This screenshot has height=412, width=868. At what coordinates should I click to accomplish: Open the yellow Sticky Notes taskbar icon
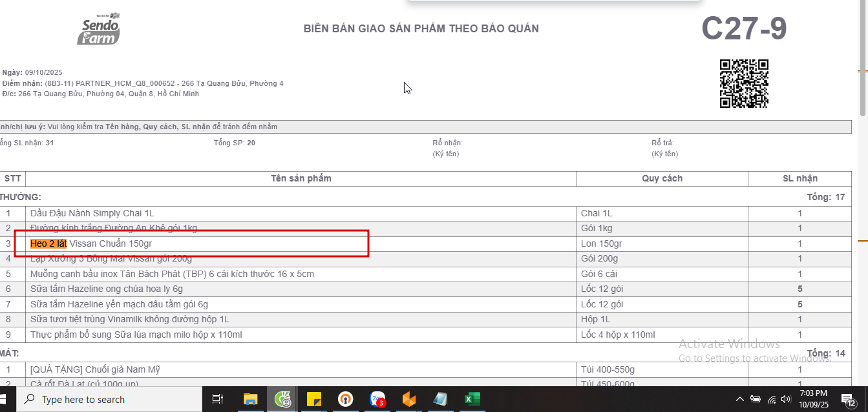314,400
